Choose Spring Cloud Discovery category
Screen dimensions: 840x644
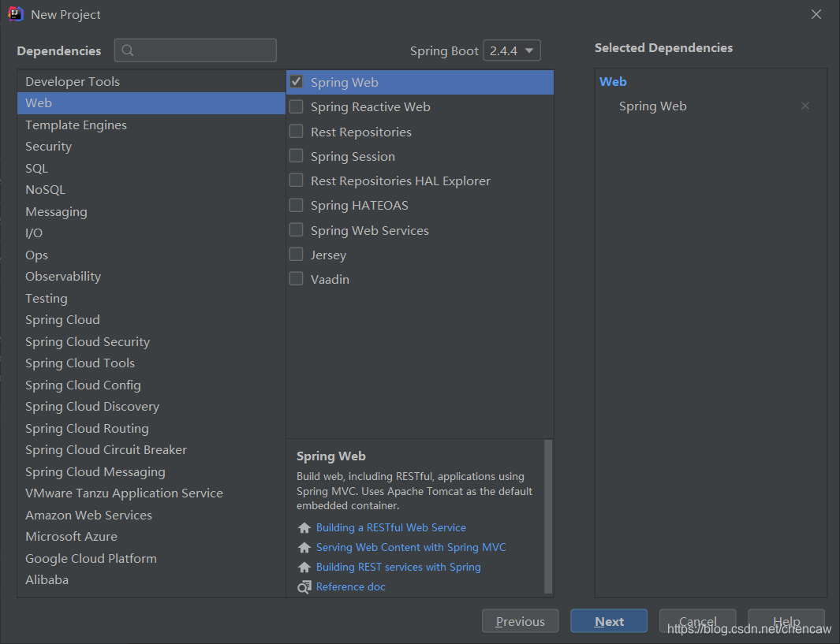[x=151, y=406]
